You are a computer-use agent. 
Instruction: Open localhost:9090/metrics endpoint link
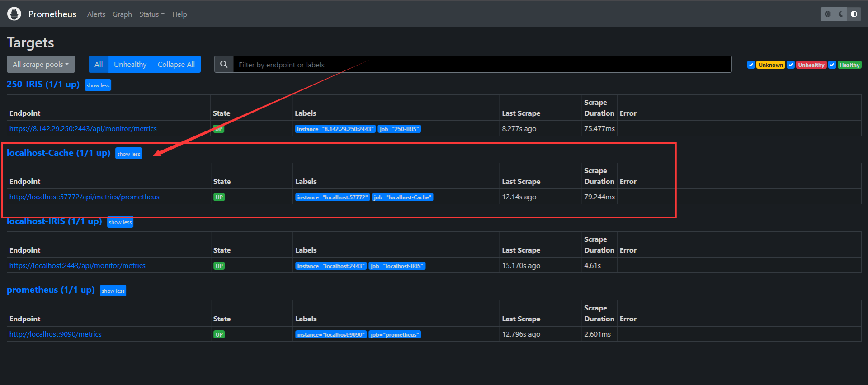click(56, 334)
